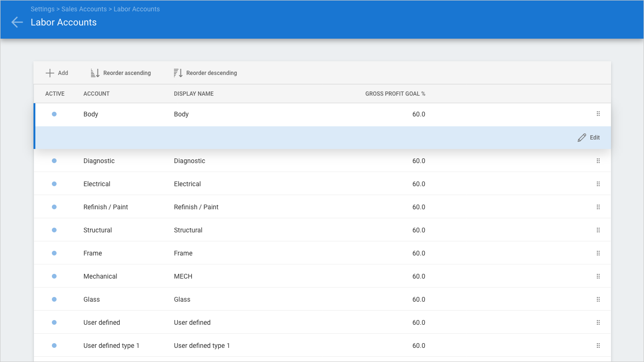Click the Edit pencil icon

click(x=582, y=138)
